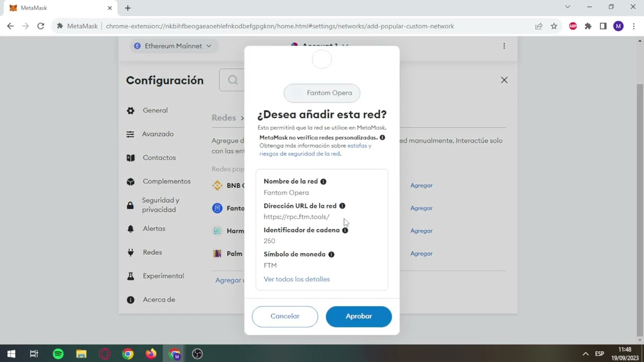Viewport: 644px width, 362px height.
Task: Click the Harmony network logo icon
Action: click(217, 231)
